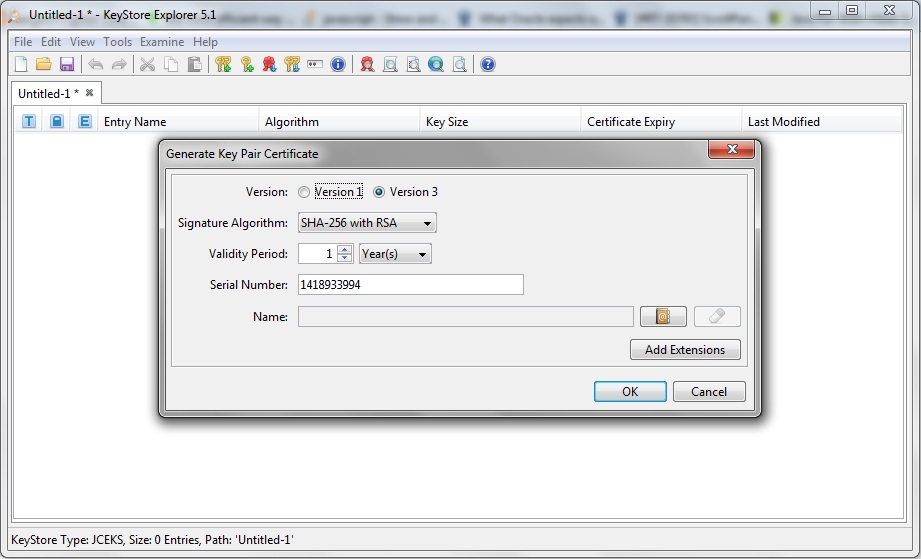Click the last examine magnifier icon

(x=459, y=64)
